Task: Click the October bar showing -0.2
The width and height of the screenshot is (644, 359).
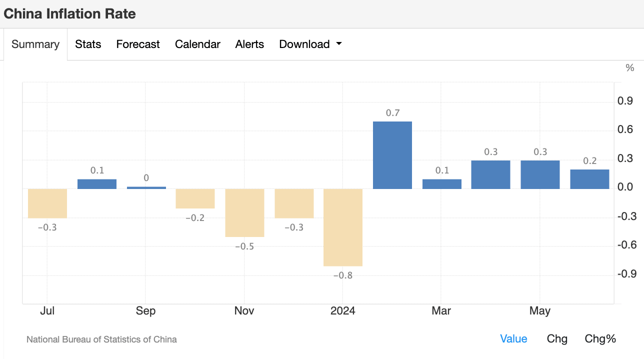Action: (x=195, y=198)
